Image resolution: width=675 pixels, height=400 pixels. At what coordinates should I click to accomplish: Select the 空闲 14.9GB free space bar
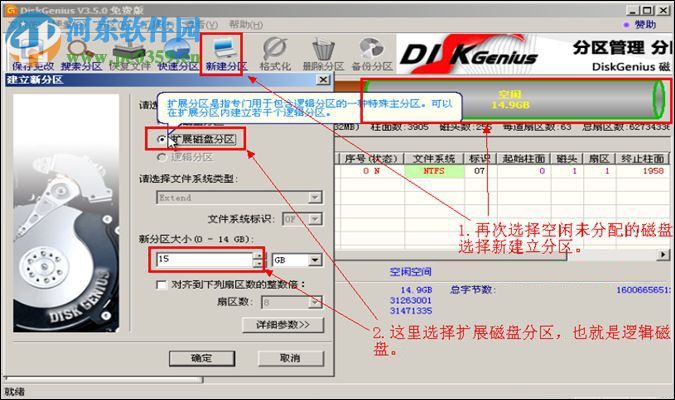coord(514,99)
